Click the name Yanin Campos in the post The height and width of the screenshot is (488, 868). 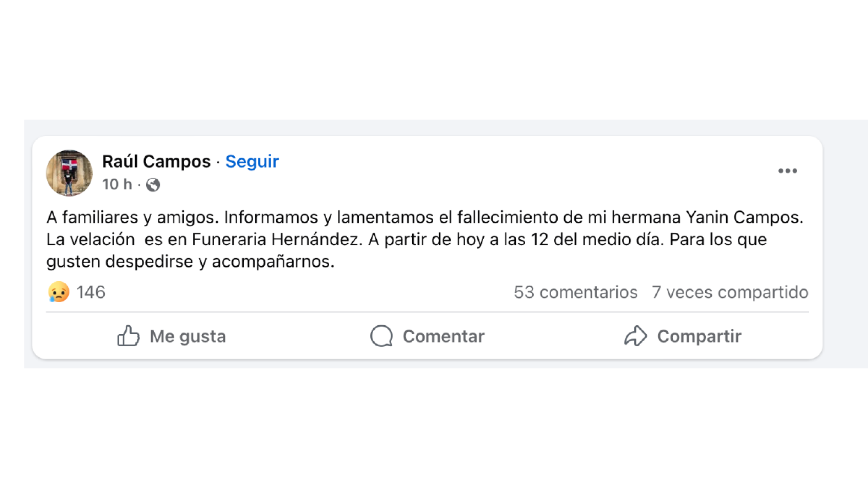tap(744, 217)
